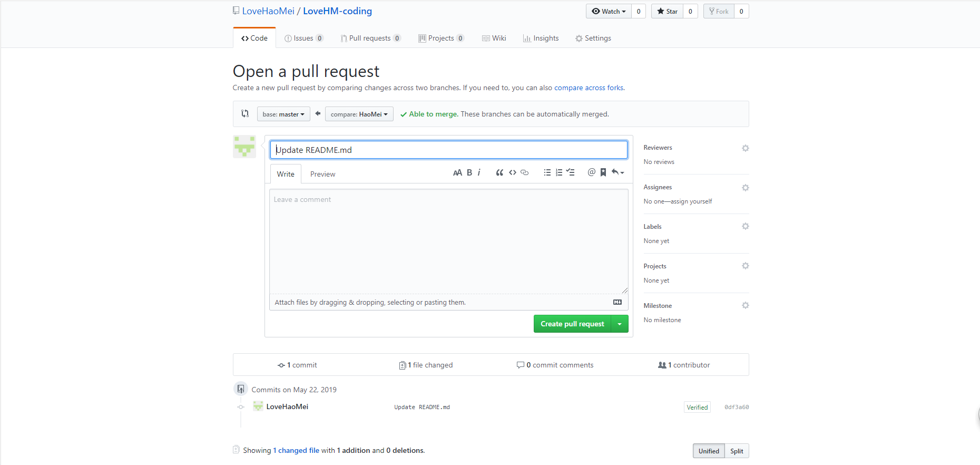Toggle bold text formatting
This screenshot has width=980, height=465.
[469, 172]
